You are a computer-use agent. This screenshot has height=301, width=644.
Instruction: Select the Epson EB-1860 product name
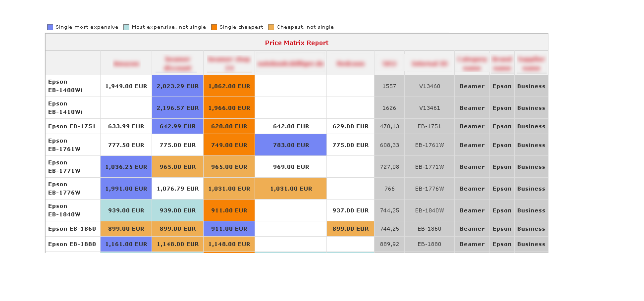[x=72, y=229]
